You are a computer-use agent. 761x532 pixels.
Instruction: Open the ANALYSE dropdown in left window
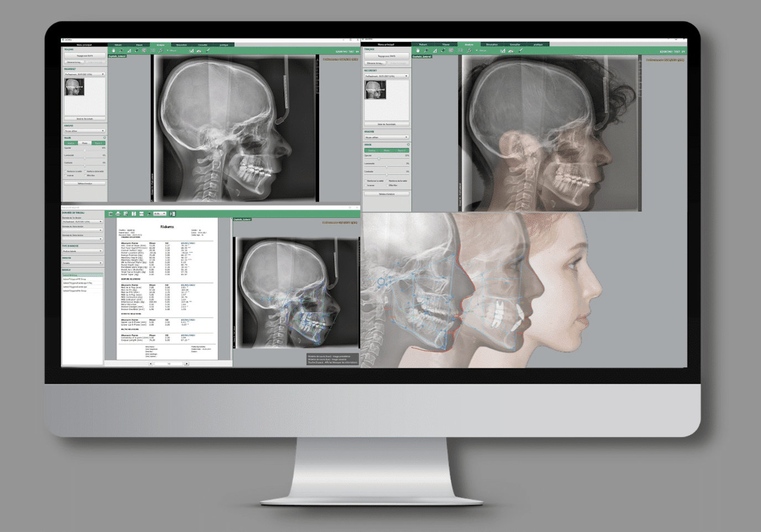coord(85,131)
